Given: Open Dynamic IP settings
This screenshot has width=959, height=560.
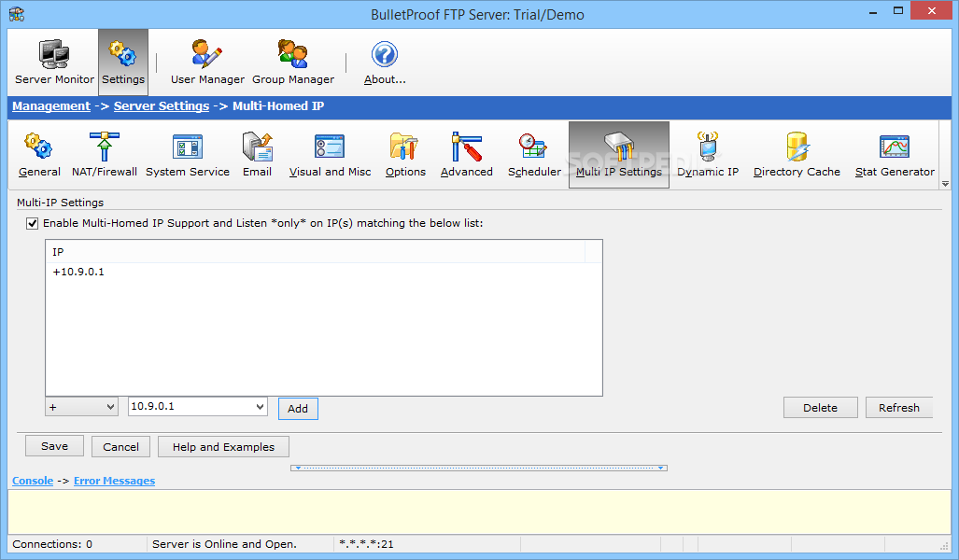Looking at the screenshot, I should [x=708, y=155].
